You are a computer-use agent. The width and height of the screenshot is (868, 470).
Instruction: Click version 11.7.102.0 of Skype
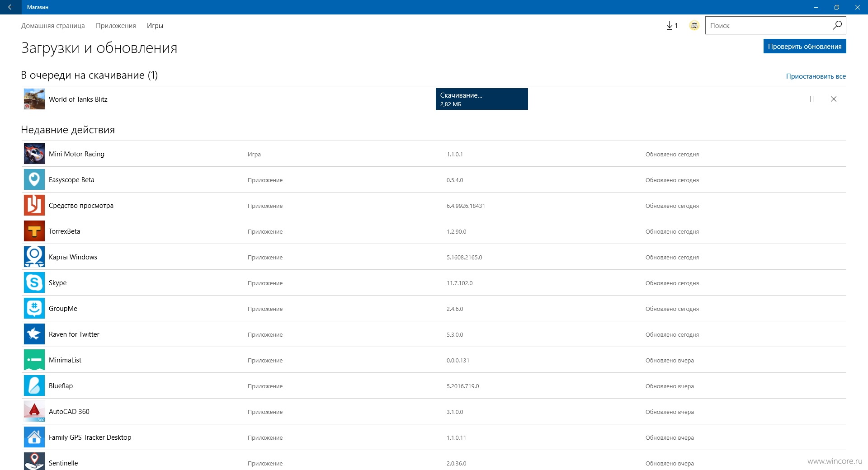pyautogui.click(x=459, y=283)
